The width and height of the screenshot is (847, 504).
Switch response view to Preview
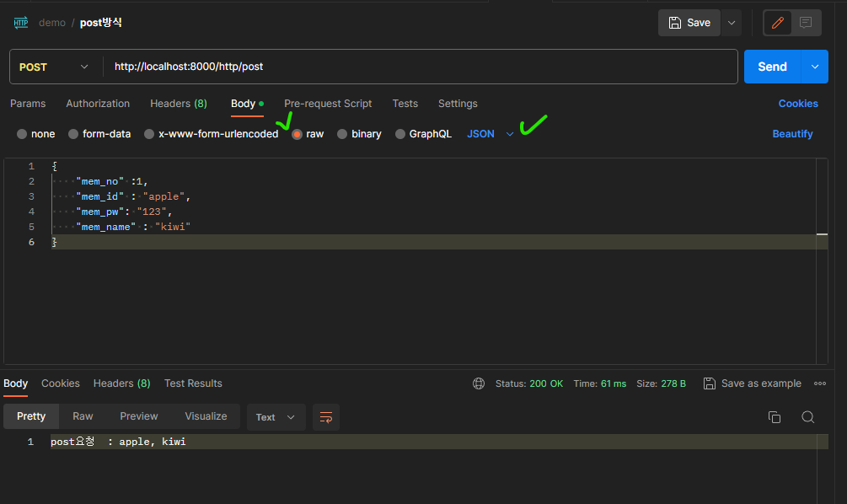tap(139, 416)
